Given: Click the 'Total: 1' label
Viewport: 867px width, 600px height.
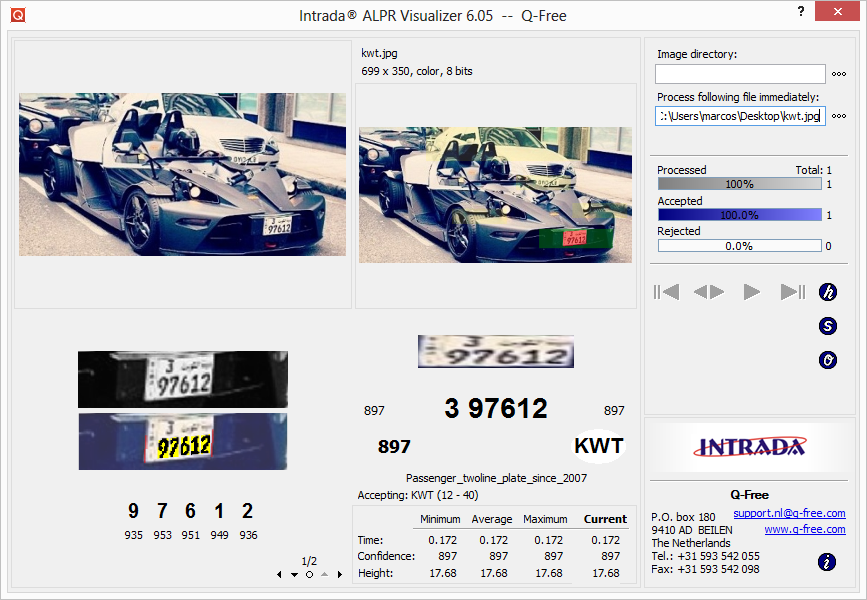Looking at the screenshot, I should [813, 170].
